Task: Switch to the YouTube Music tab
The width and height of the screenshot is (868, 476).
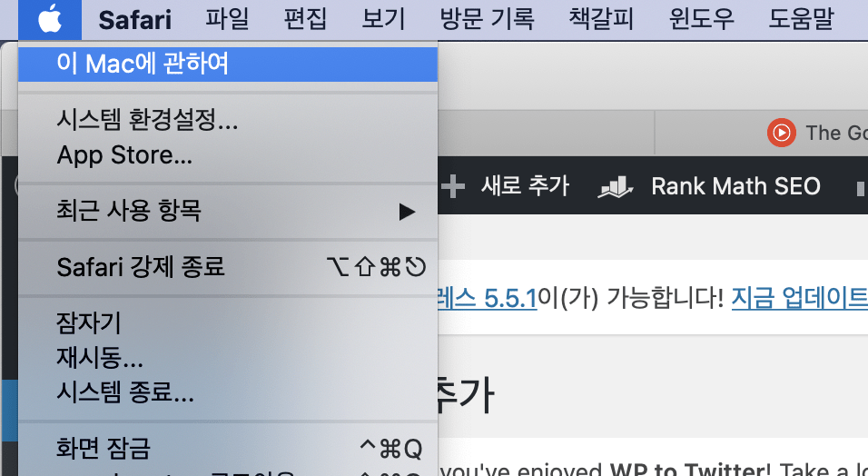Action: [817, 134]
